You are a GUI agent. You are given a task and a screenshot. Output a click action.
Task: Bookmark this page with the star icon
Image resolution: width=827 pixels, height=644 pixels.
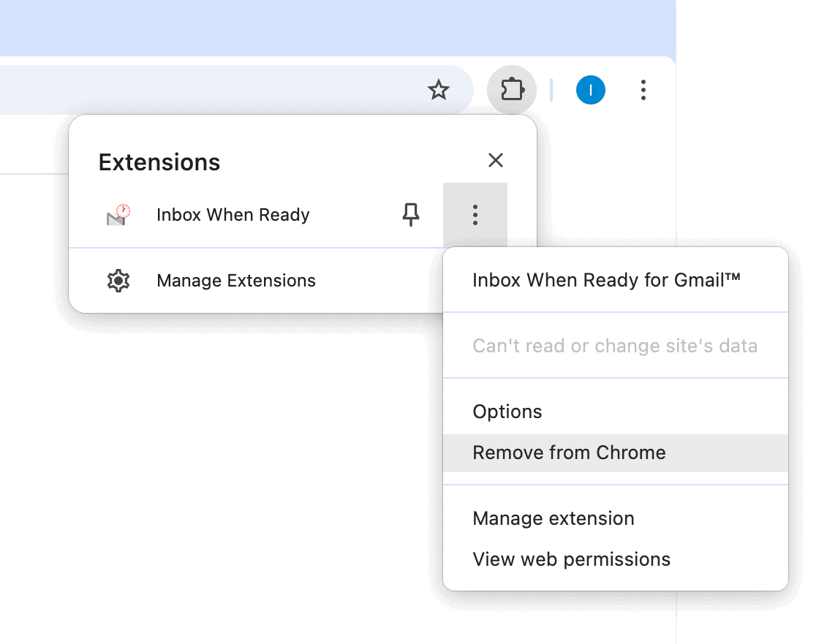pyautogui.click(x=438, y=90)
